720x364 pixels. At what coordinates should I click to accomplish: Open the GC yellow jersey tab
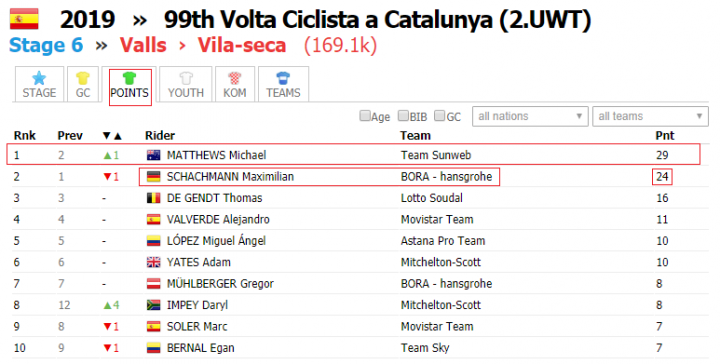pos(83,85)
